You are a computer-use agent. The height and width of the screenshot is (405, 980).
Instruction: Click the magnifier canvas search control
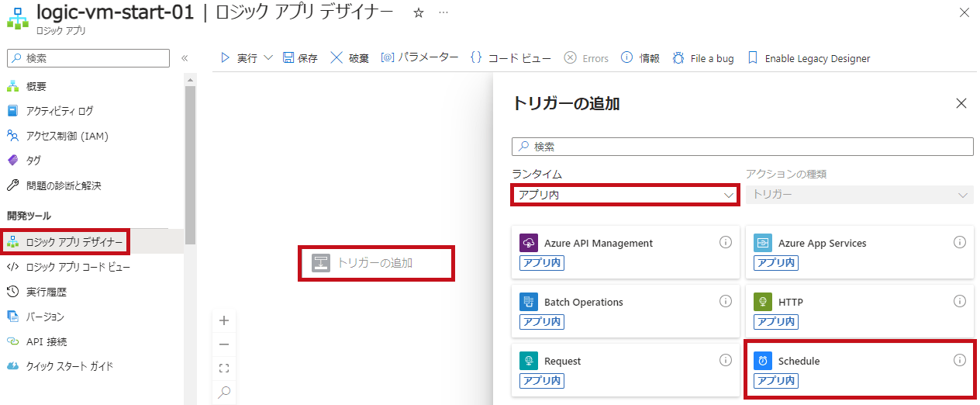click(x=224, y=393)
